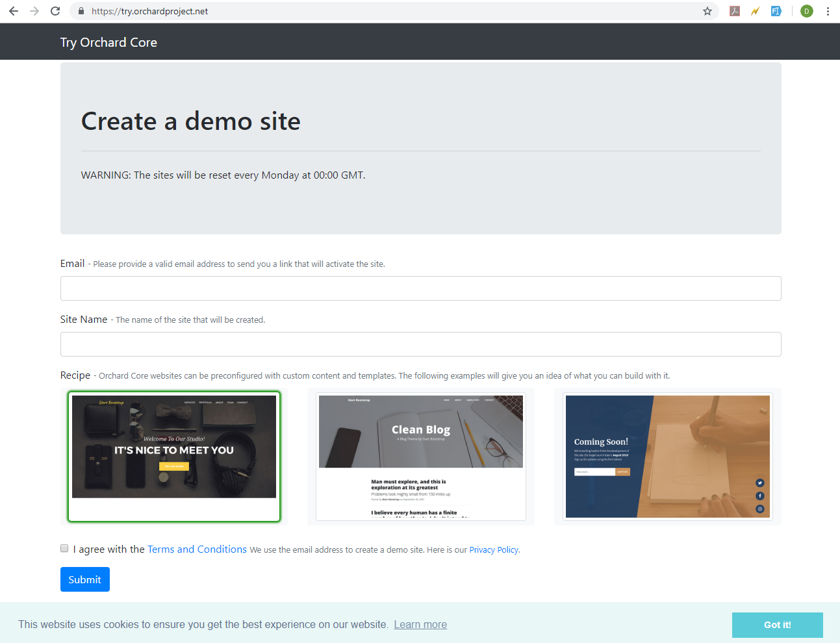840x643 pixels.
Task: Focus the Site Name input field
Action: pos(421,344)
